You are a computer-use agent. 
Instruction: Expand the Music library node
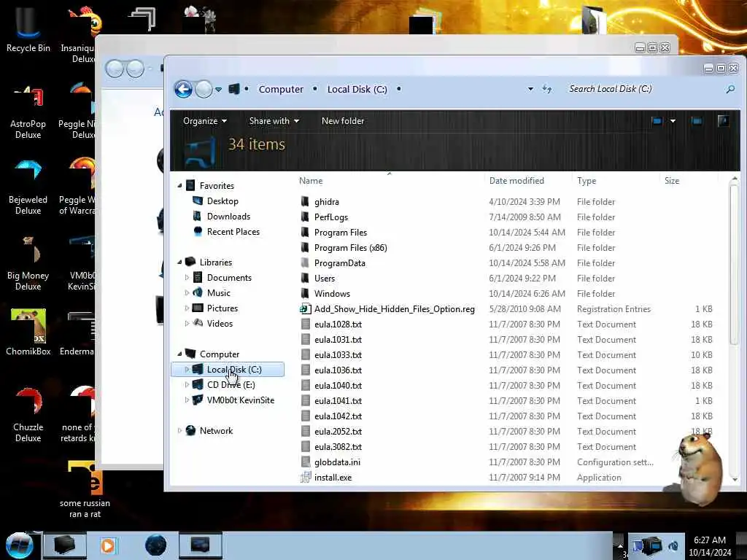pos(187,293)
